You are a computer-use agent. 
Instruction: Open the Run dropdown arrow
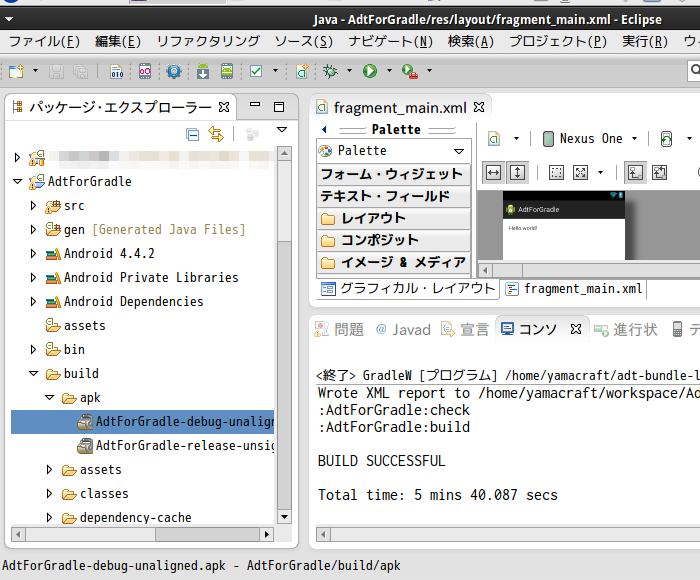pyautogui.click(x=389, y=71)
